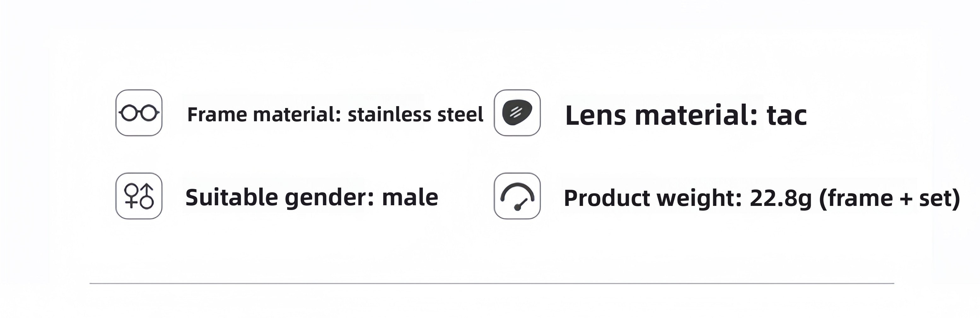Select the word 'male'
Image resolution: width=980 pixels, height=318 pixels.
(x=410, y=197)
